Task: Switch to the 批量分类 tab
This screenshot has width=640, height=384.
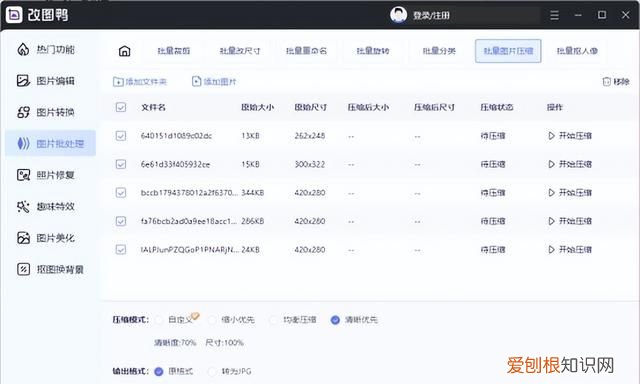Action: click(439, 51)
